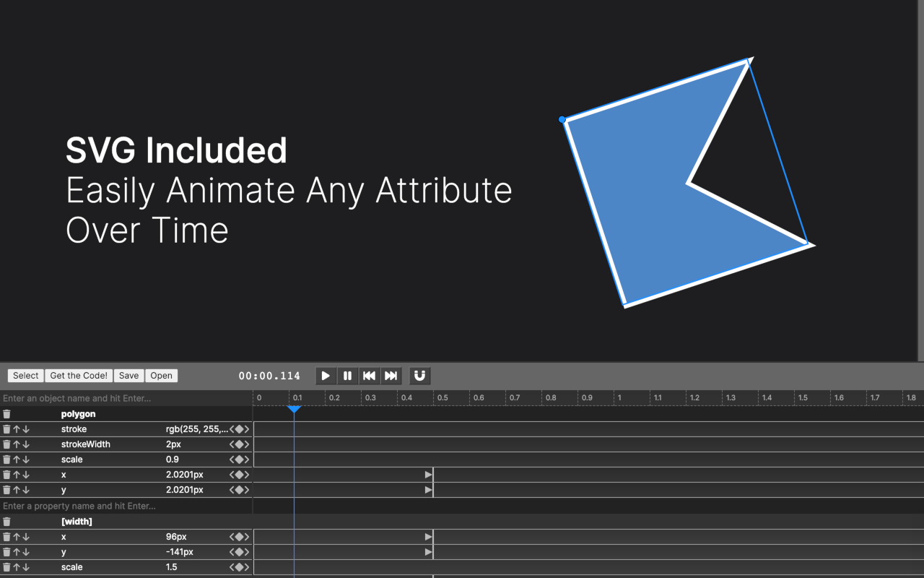
Task: Go to previous keyframe on scale 0.9 row
Action: point(232,460)
